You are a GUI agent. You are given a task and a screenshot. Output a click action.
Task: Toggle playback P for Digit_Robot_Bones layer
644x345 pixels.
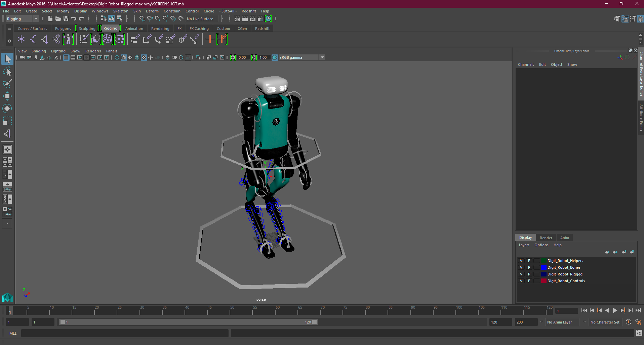point(529,267)
